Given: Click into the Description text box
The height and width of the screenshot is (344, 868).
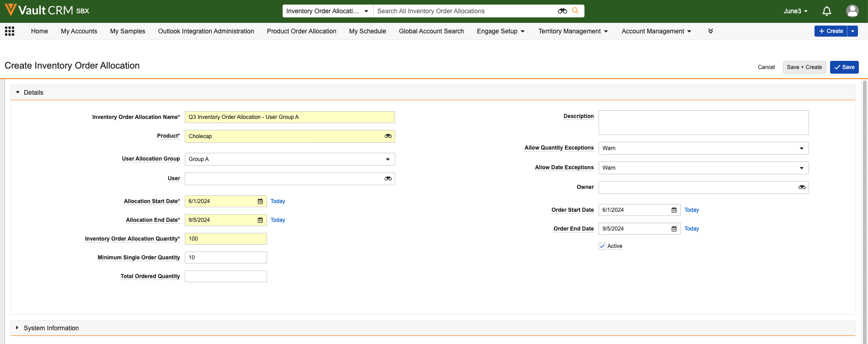Looking at the screenshot, I should [x=703, y=123].
